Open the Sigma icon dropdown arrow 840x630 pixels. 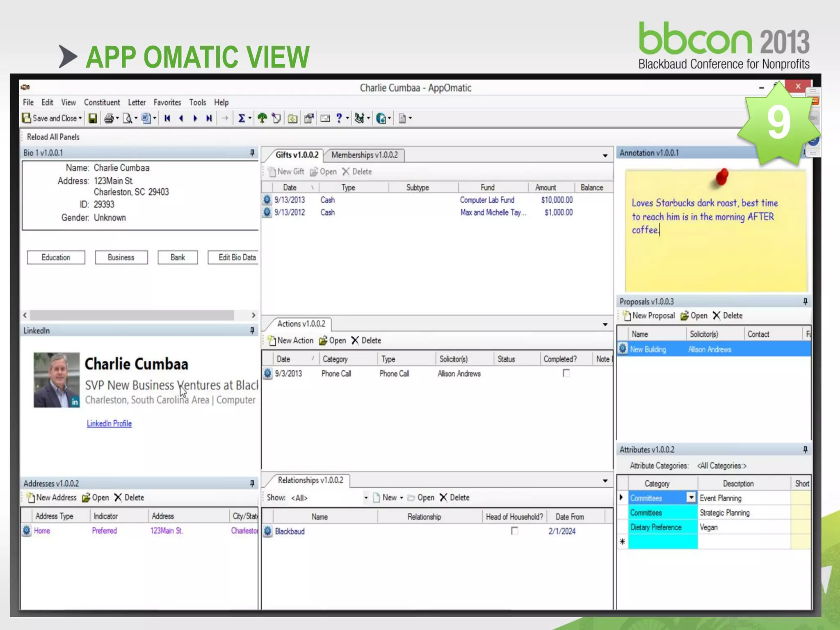(x=250, y=119)
